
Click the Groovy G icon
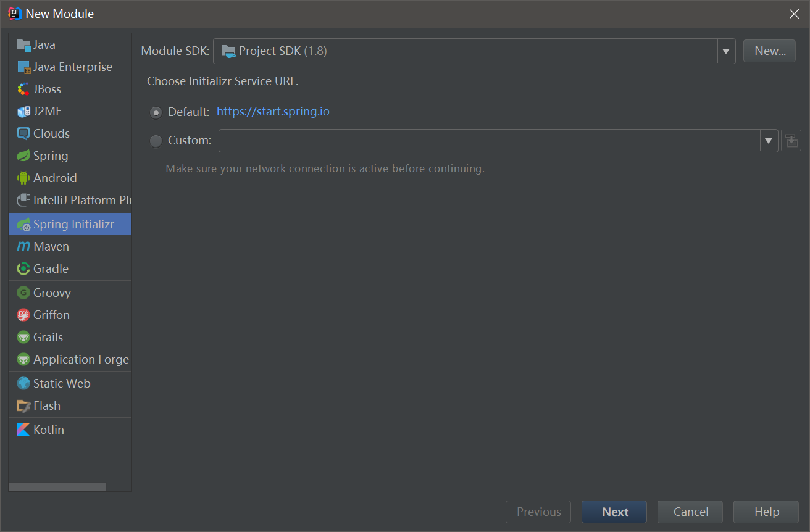click(x=23, y=293)
